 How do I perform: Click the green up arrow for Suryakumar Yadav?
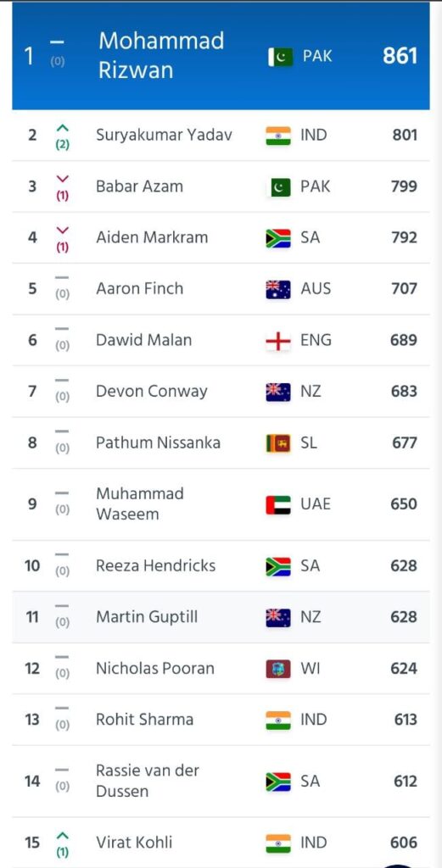tap(63, 128)
